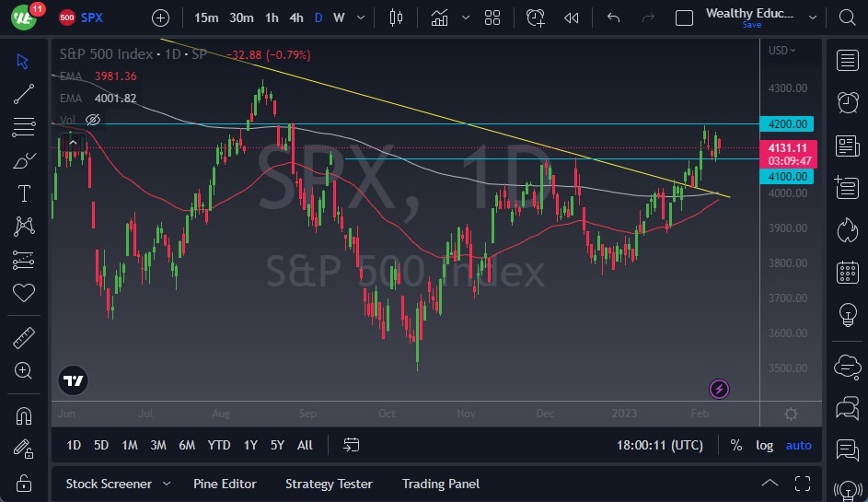868x502 pixels.
Task: Click the Measure ruler tool
Action: point(24,338)
